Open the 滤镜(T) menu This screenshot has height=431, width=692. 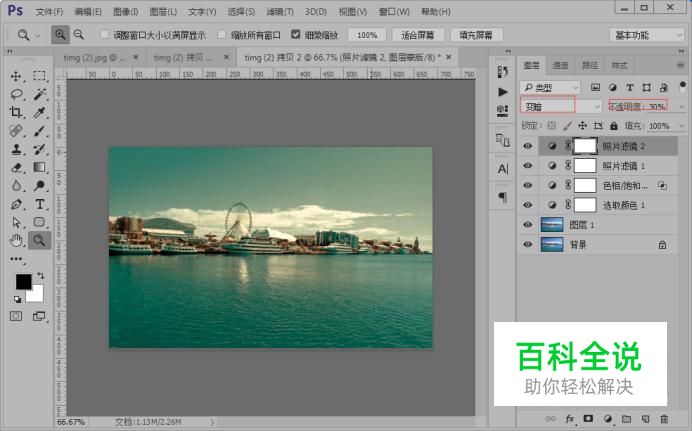coord(278,11)
